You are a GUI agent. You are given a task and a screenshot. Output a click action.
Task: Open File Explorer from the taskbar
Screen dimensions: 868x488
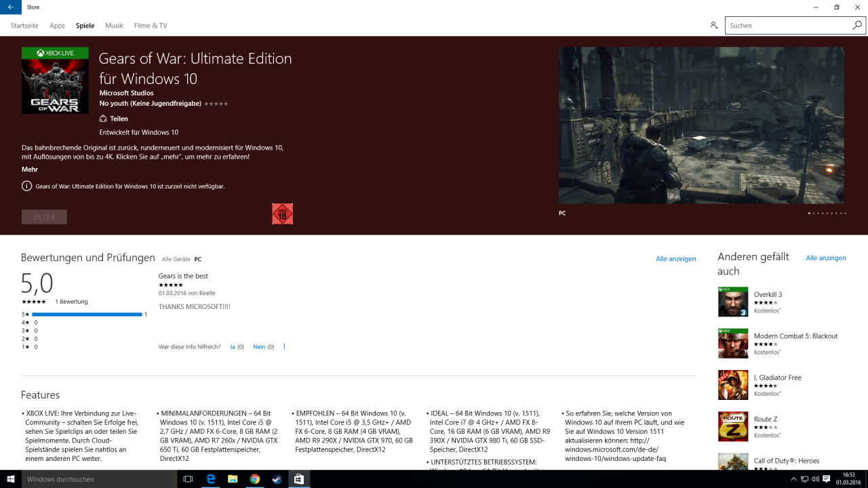(x=233, y=479)
